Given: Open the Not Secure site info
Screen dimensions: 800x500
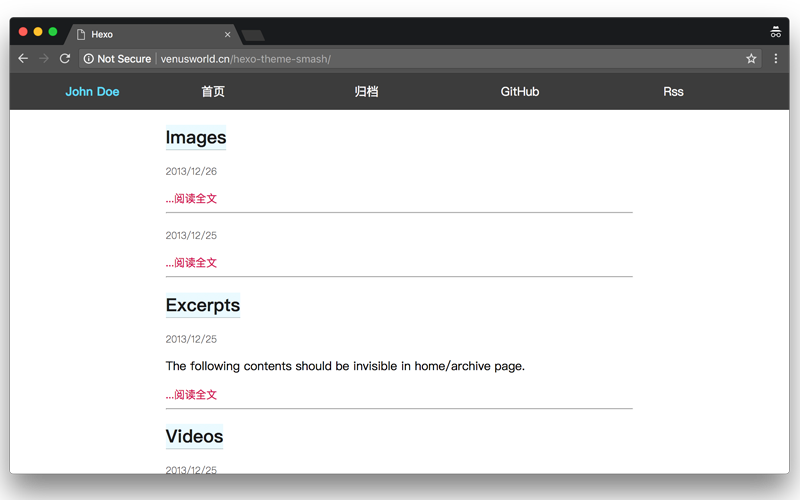Looking at the screenshot, I should (118, 59).
